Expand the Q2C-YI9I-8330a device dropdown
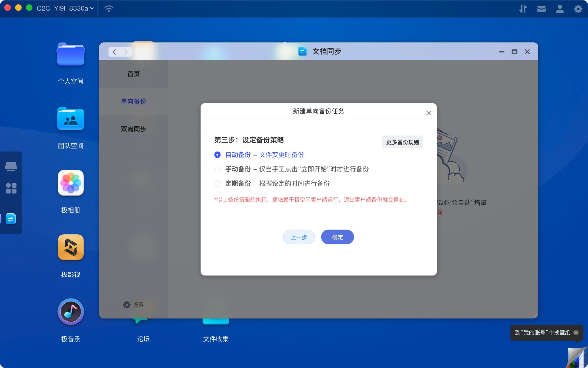The height and width of the screenshot is (368, 588). [65, 8]
